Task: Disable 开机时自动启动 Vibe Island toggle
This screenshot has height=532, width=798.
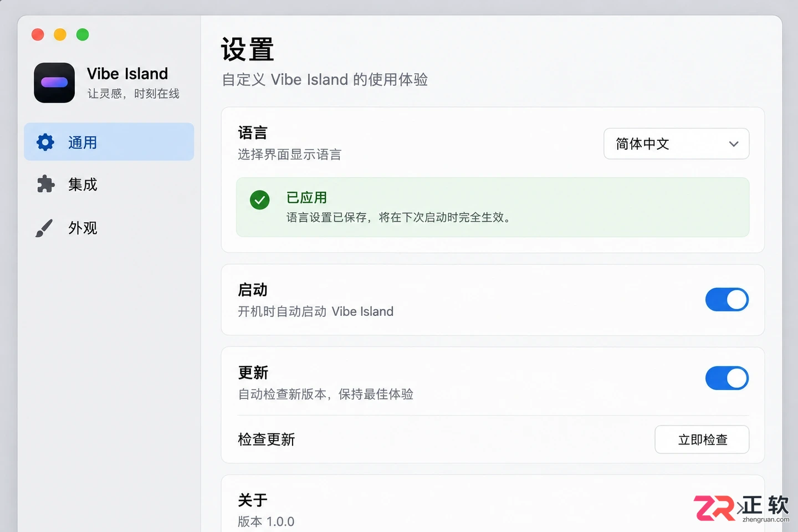Action: click(727, 300)
